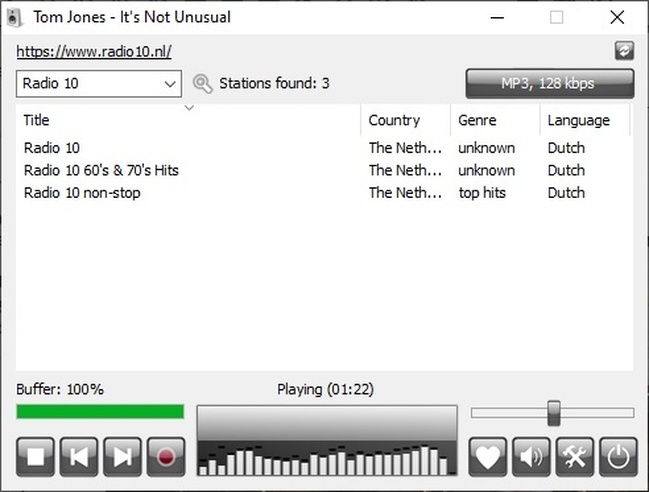
Task: Start recording with the red record button
Action: point(166,457)
